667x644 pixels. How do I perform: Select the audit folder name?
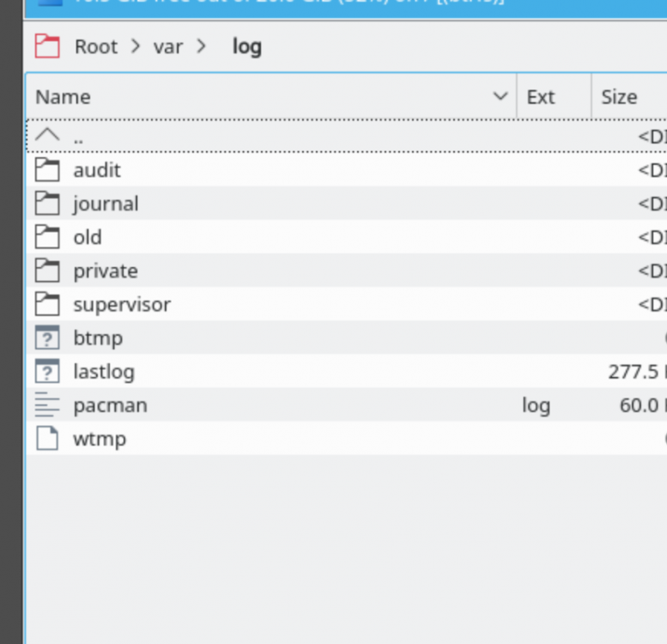point(97,170)
